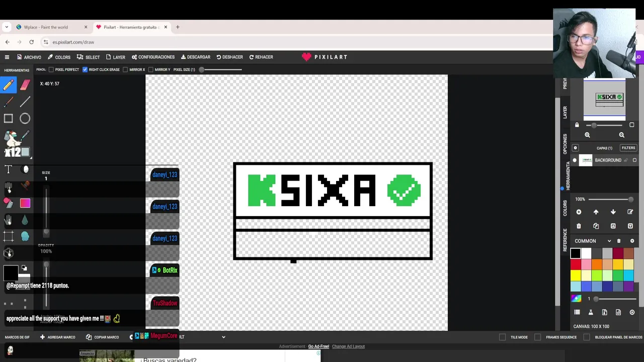
Task: Go back in browser history
Action: tap(7, 42)
